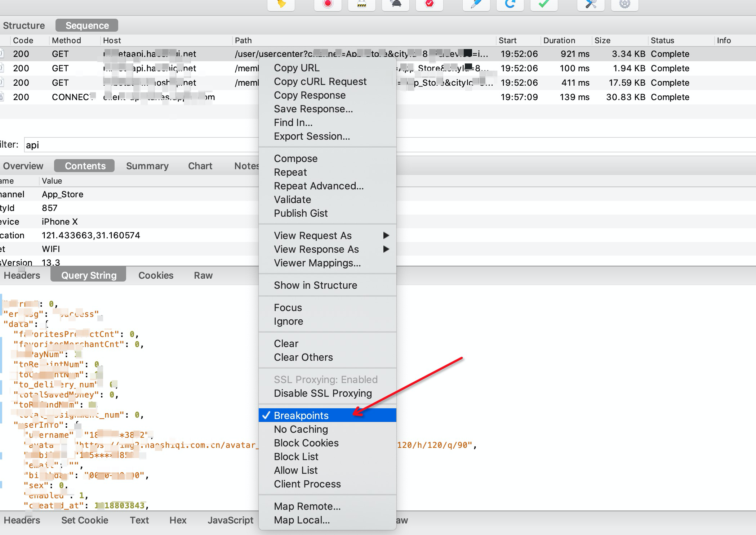Click the broom clear session icon
The image size is (756, 535).
click(281, 4)
